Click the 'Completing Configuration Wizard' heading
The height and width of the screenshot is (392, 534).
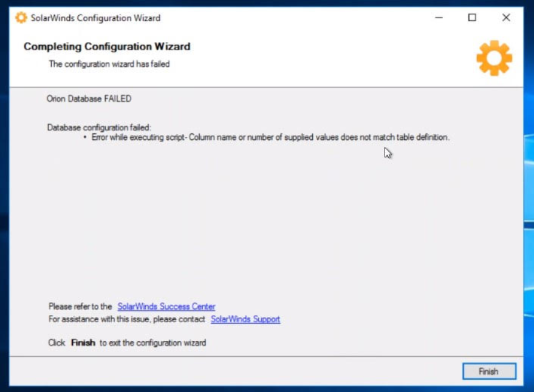point(107,46)
